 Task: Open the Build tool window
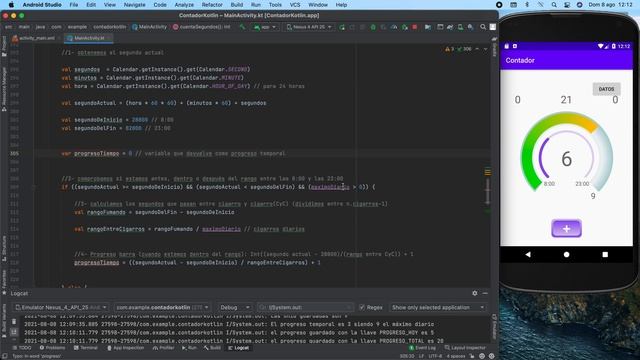[212, 348]
